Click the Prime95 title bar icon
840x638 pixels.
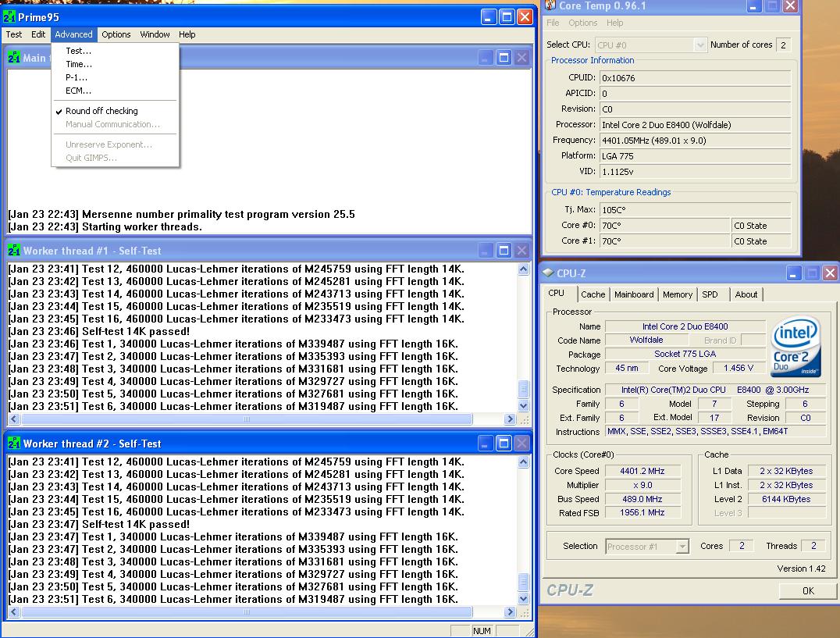tap(9, 16)
